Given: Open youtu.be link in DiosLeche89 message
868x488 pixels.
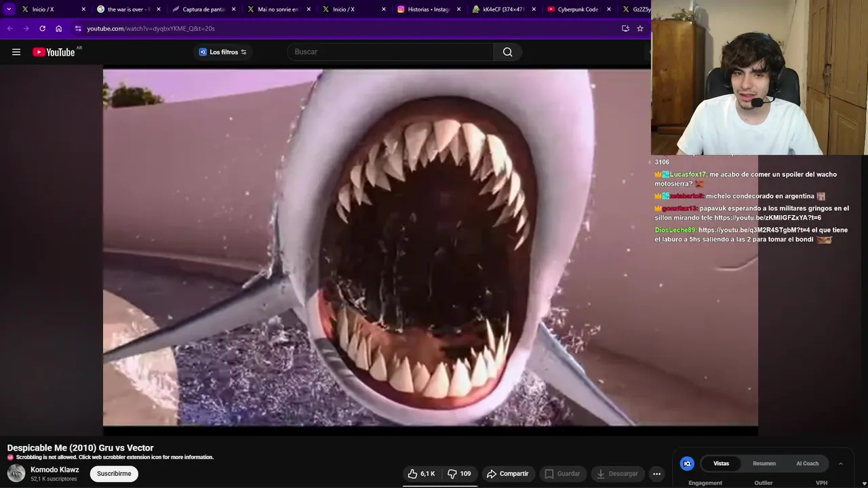Looking at the screenshot, I should point(754,230).
